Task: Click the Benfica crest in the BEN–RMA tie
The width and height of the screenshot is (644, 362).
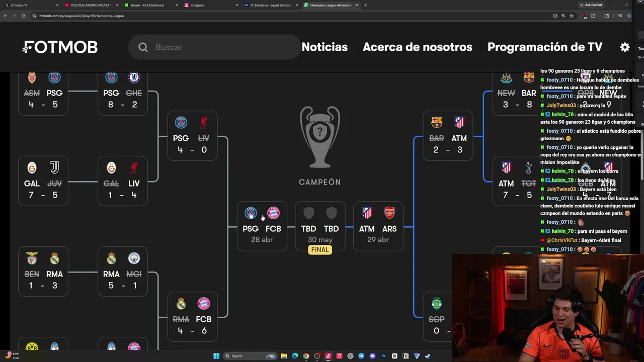Action: point(32,258)
